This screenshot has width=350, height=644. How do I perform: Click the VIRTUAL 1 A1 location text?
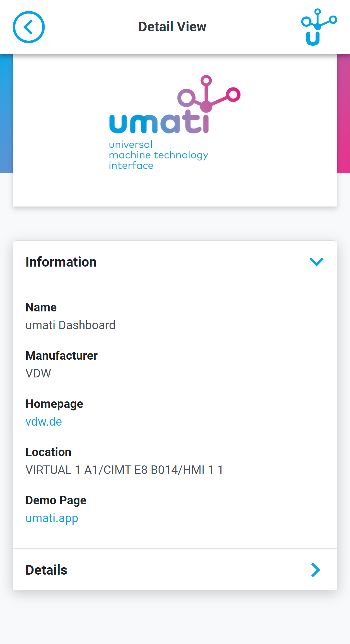(124, 470)
